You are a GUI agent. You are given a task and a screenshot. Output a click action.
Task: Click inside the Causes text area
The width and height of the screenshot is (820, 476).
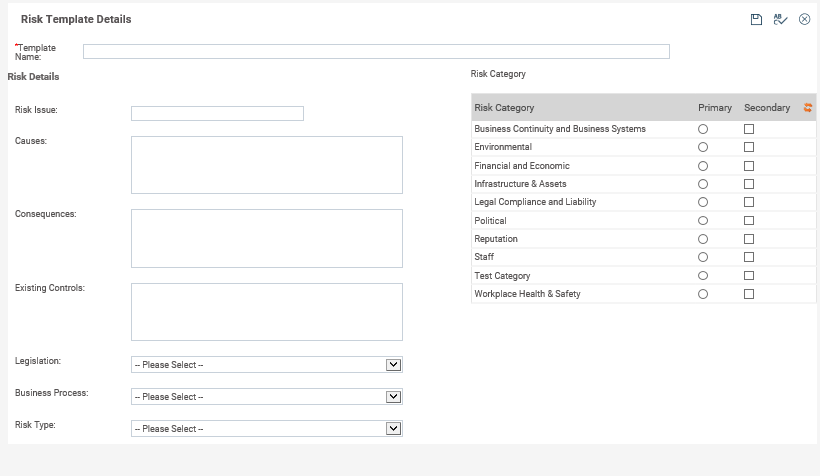(267, 165)
